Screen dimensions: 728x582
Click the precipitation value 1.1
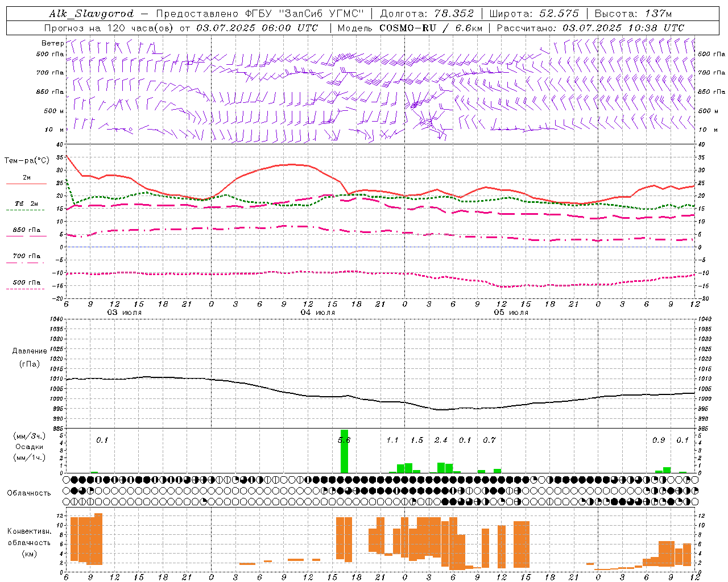[392, 440]
